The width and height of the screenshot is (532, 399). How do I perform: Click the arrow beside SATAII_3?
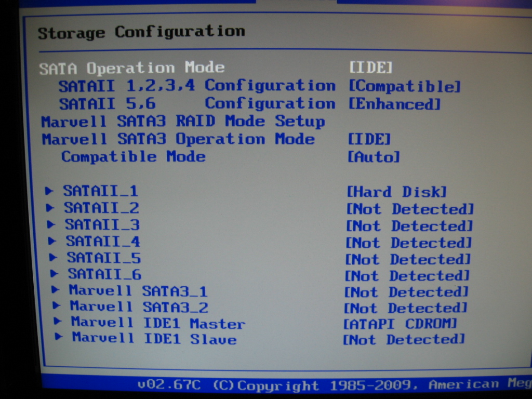[x=51, y=224]
